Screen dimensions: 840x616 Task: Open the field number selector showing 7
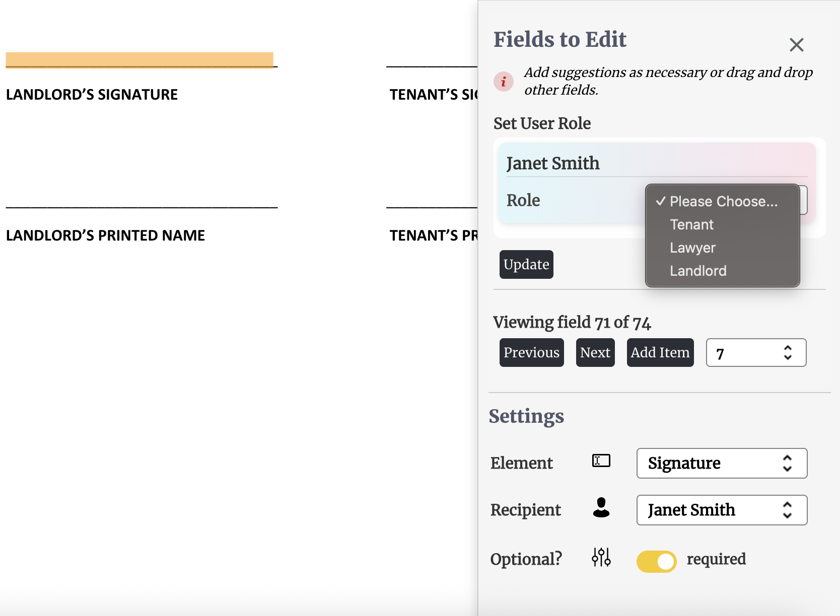[755, 353]
